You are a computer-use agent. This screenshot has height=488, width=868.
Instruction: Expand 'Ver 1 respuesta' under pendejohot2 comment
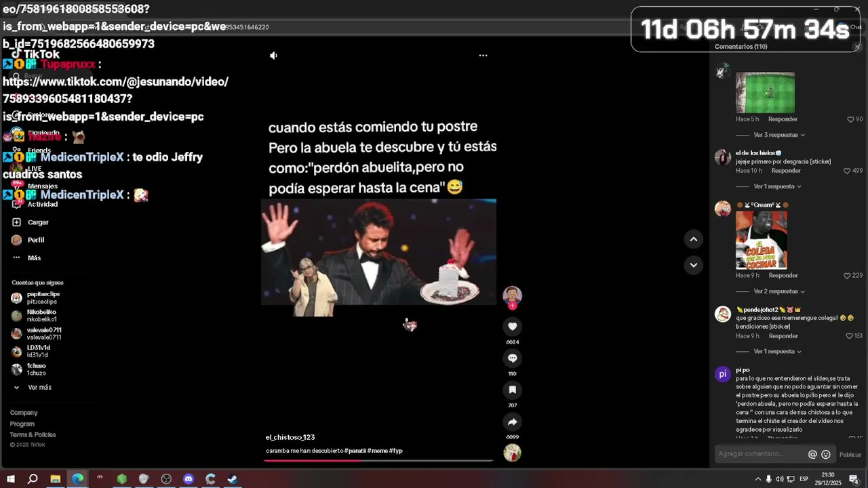tap(777, 352)
